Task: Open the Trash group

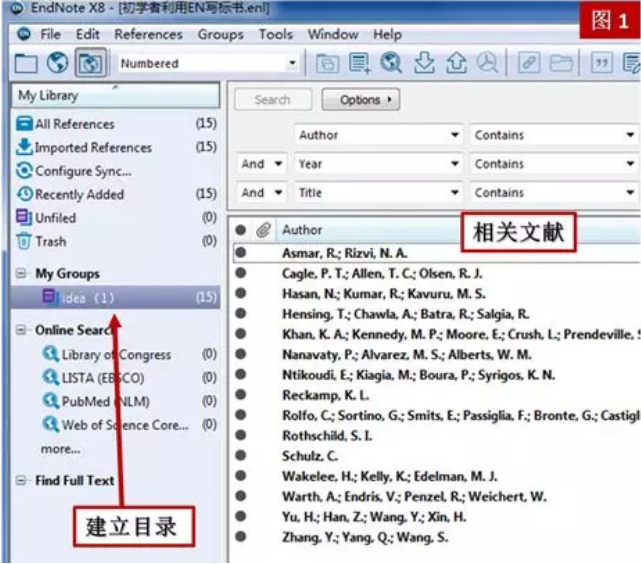Action: click(116, 241)
